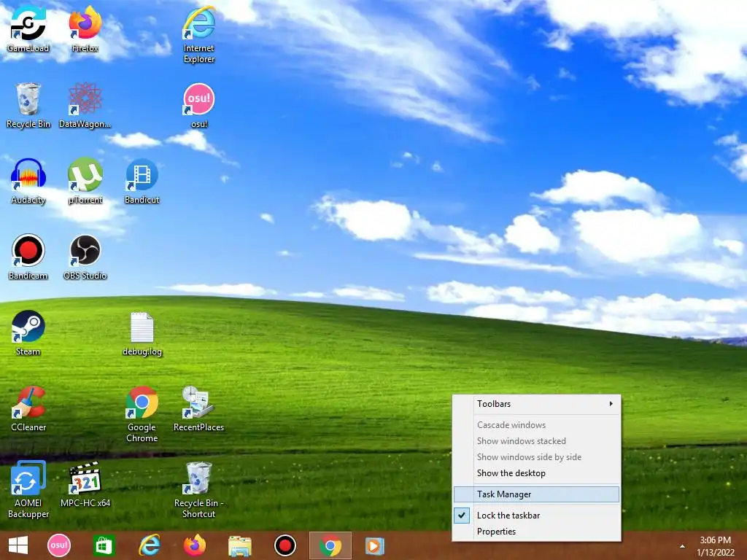Select the AOMEI Backupper desktop icon
This screenshot has height=560, width=747.
point(28,489)
